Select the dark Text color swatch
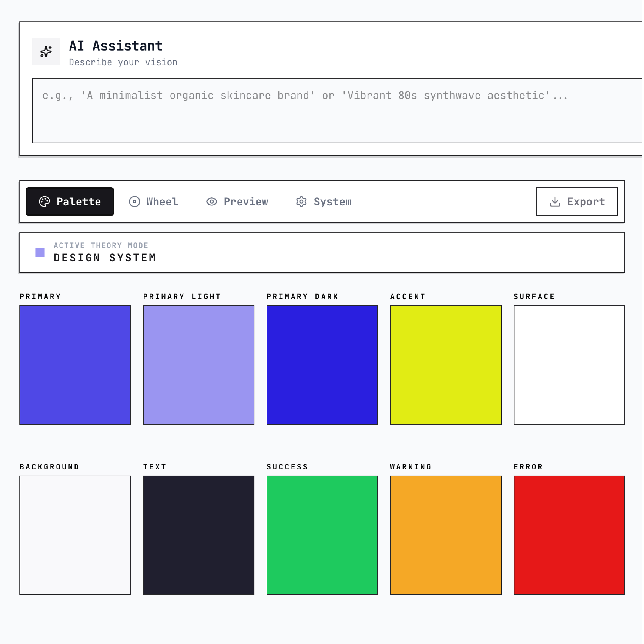 point(199,535)
